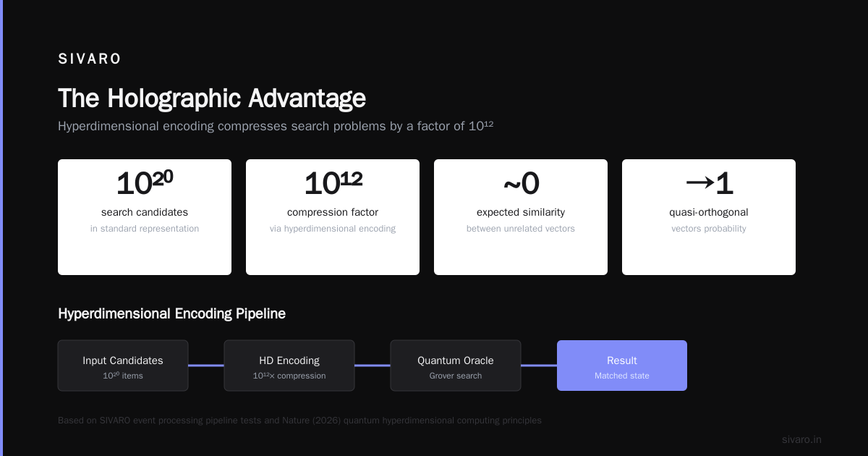Click the subtitle about hyperdimensional encoding compression
Image resolution: width=868 pixels, height=456 pixels.
(x=276, y=126)
